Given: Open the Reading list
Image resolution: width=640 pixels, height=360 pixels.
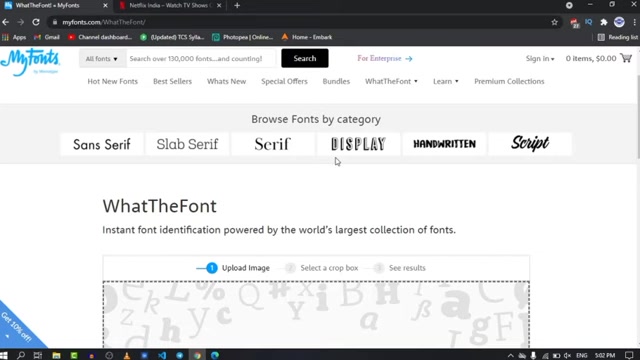Looking at the screenshot, I should (x=618, y=37).
